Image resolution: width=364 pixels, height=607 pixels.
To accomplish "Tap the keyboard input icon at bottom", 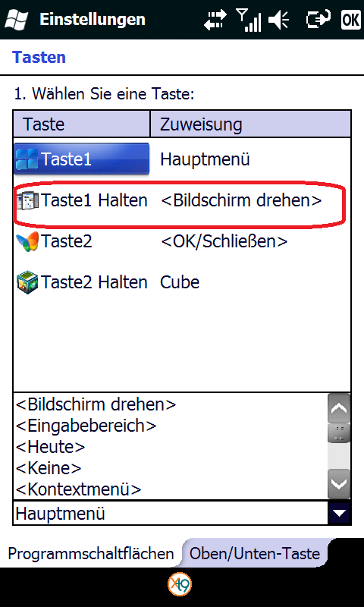I will 180,583.
